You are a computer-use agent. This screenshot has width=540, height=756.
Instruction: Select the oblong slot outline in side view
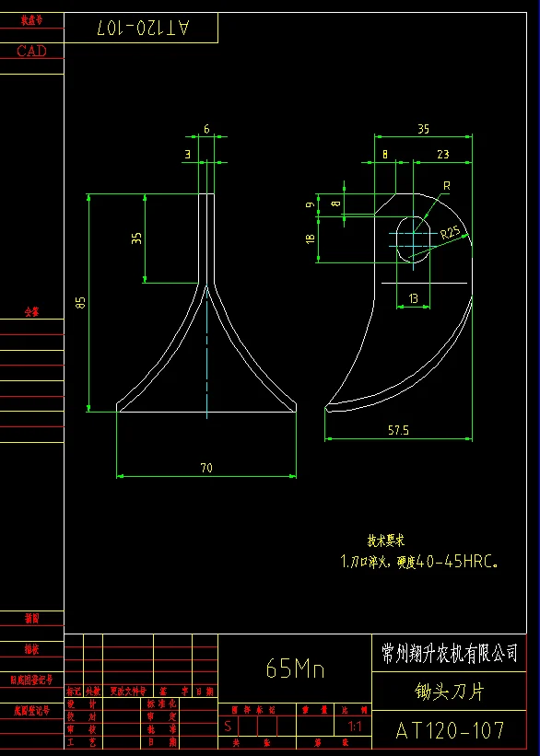[413, 239]
